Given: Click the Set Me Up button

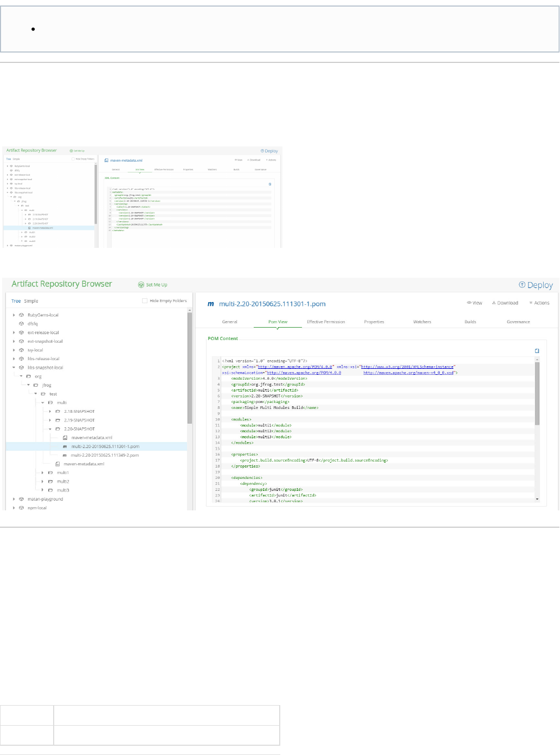Looking at the screenshot, I should point(153,284).
